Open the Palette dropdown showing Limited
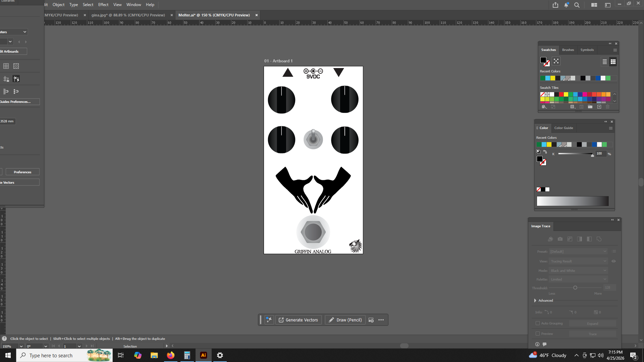 (579, 280)
